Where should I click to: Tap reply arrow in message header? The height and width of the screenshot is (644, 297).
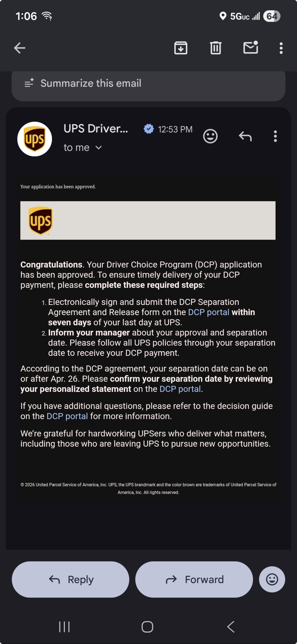245,136
